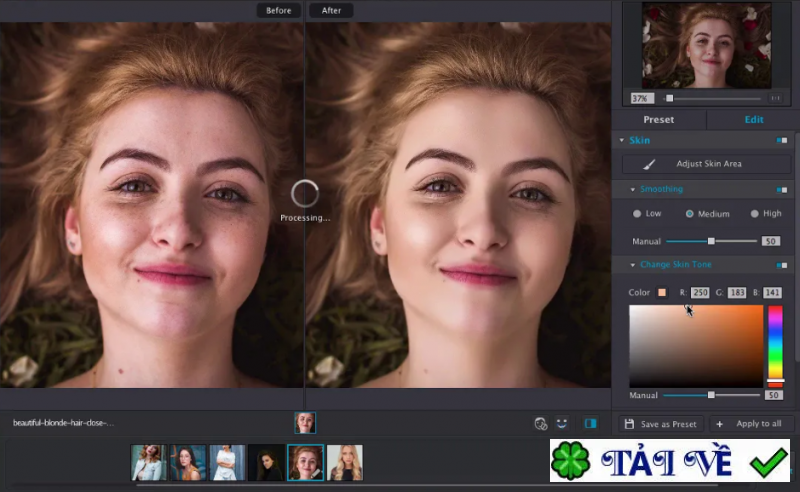Toggle the Change Skin Tone switch
Viewport: 800px width, 492px height.
click(x=781, y=265)
